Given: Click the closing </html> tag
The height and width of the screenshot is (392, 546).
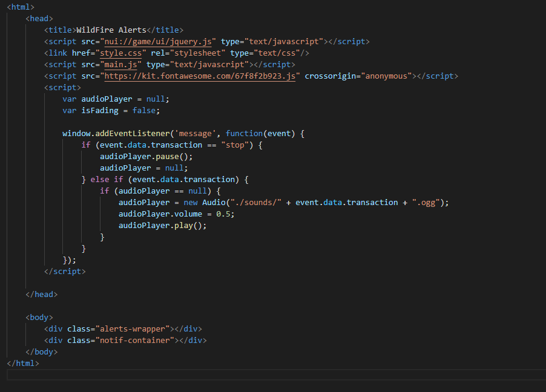Looking at the screenshot, I should [x=23, y=364].
